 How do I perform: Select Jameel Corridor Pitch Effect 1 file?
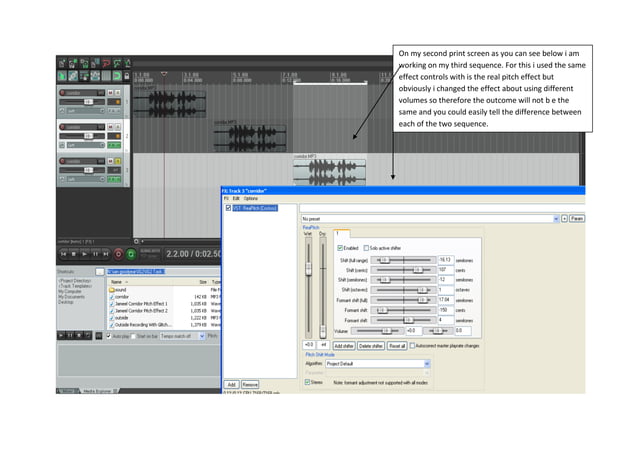(143, 304)
